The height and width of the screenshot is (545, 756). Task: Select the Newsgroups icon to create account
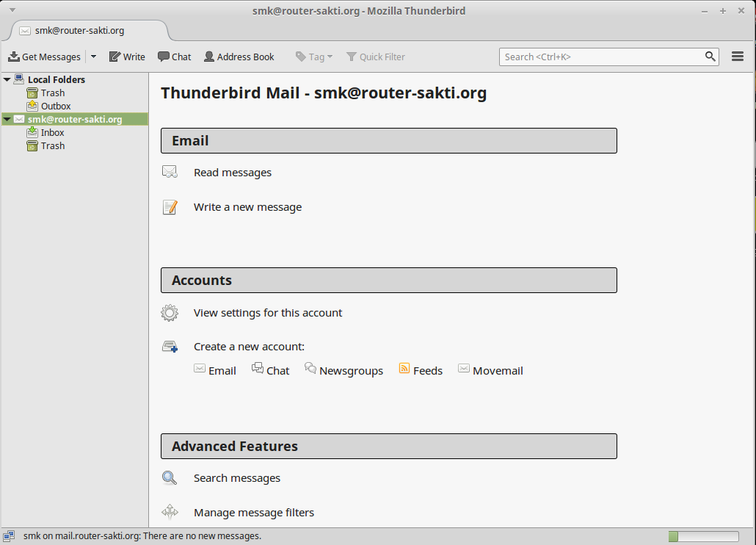coord(310,369)
